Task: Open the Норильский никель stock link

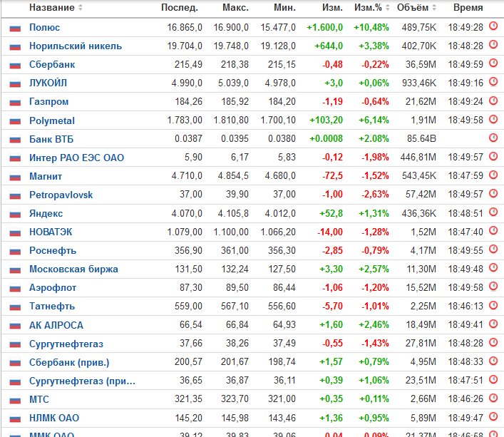Action: [x=76, y=46]
